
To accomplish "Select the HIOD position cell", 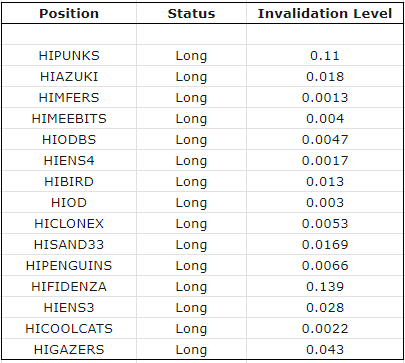I will pyautogui.click(x=69, y=202).
